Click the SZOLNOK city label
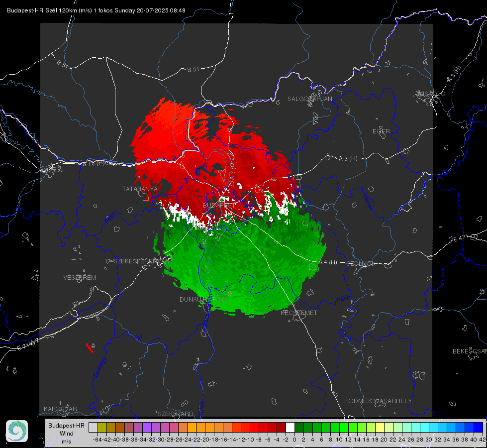The width and height of the screenshot is (487, 448). point(362,264)
